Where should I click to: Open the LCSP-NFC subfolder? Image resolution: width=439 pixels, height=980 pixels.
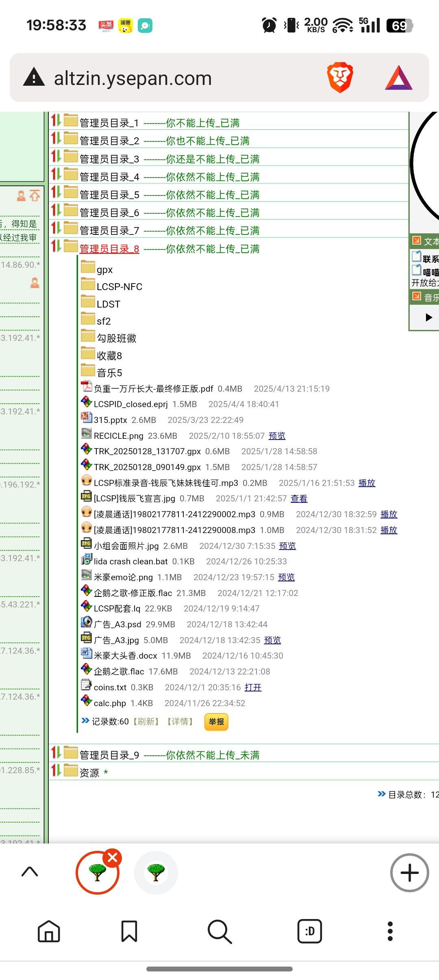[x=119, y=287]
